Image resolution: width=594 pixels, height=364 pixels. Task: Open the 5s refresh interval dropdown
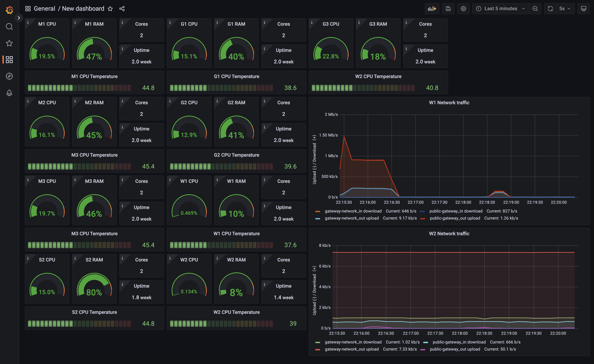tap(565, 9)
